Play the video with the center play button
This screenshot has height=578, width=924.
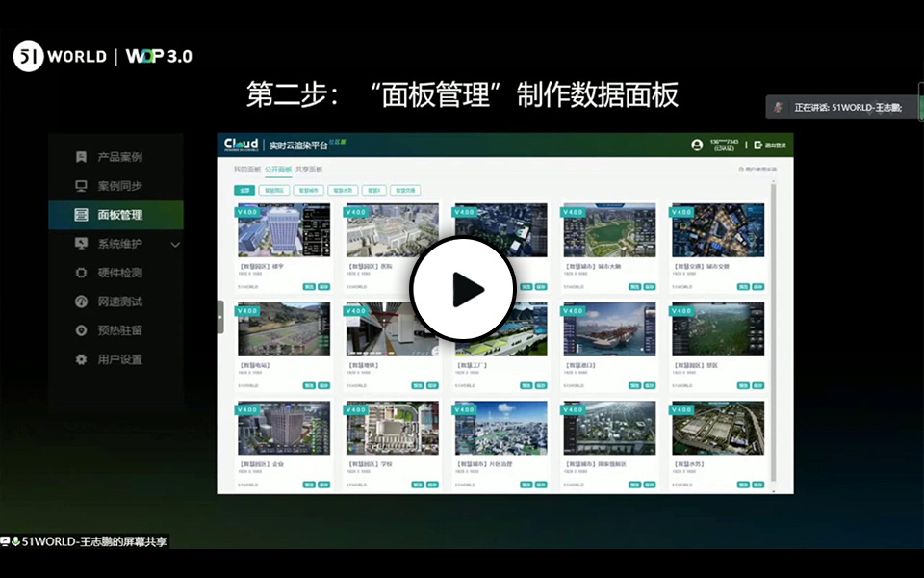(463, 289)
